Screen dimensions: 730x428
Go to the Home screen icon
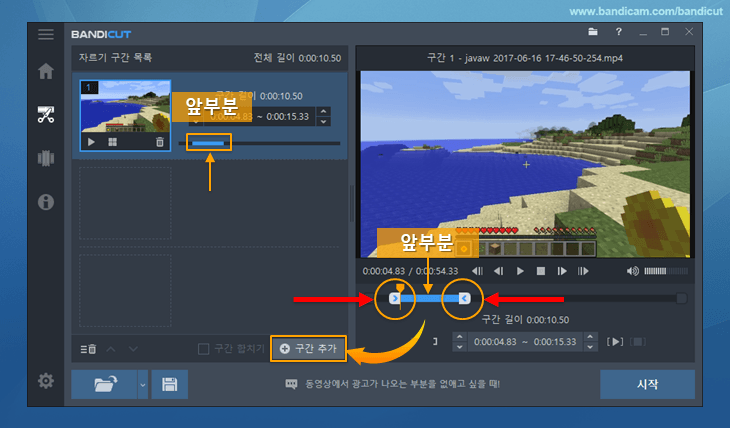click(x=46, y=71)
